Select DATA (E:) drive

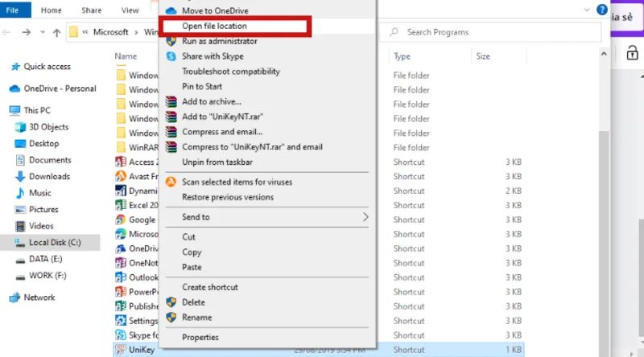pyautogui.click(x=45, y=259)
